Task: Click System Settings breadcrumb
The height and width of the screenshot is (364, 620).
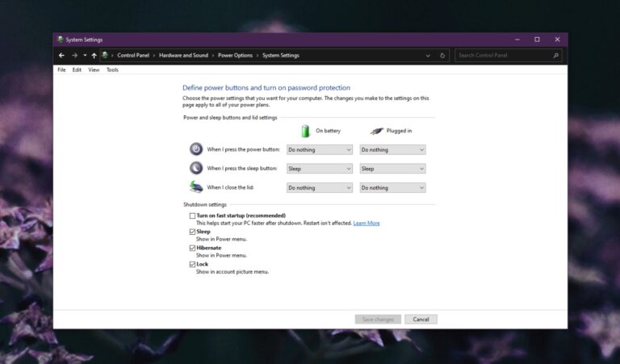Action: pyautogui.click(x=281, y=56)
